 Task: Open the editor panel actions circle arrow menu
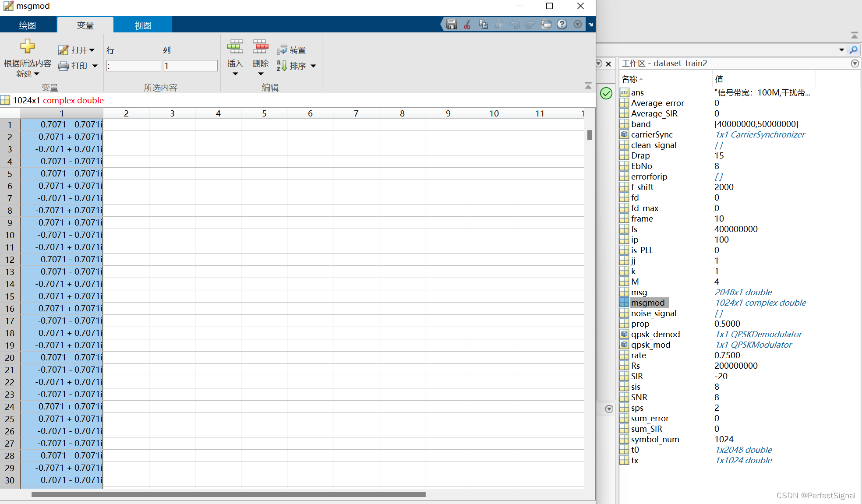pos(599,63)
